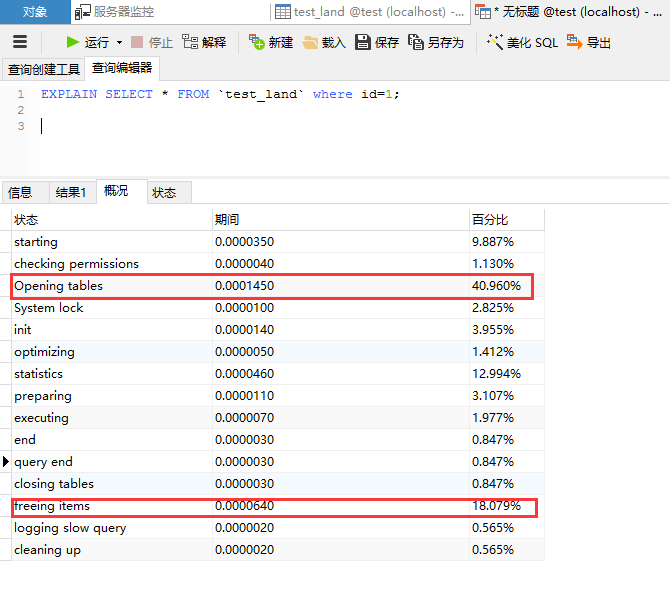The height and width of the screenshot is (611, 670).
Task: Expand the 运行 dropdown arrow
Action: tap(119, 43)
